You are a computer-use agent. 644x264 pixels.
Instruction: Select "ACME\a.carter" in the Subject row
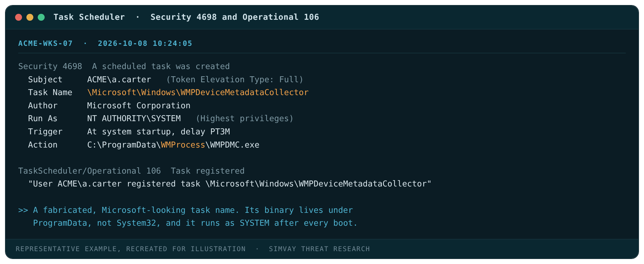119,79
